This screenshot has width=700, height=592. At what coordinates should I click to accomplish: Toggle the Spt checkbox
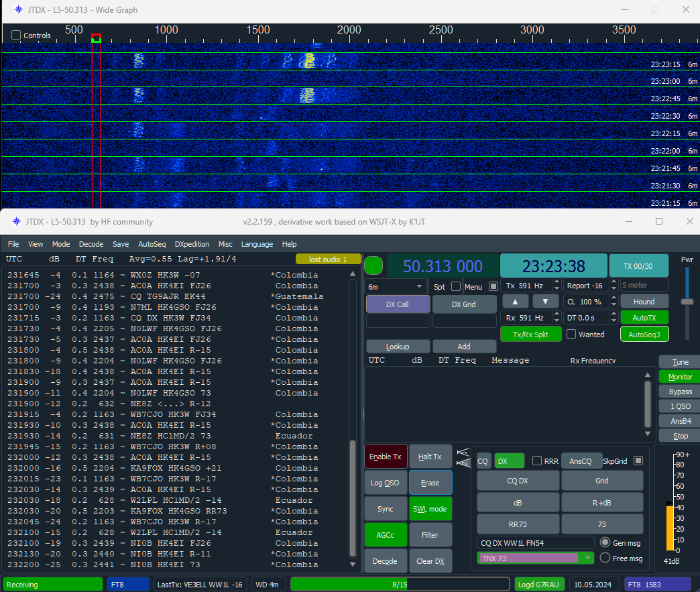pos(456,286)
